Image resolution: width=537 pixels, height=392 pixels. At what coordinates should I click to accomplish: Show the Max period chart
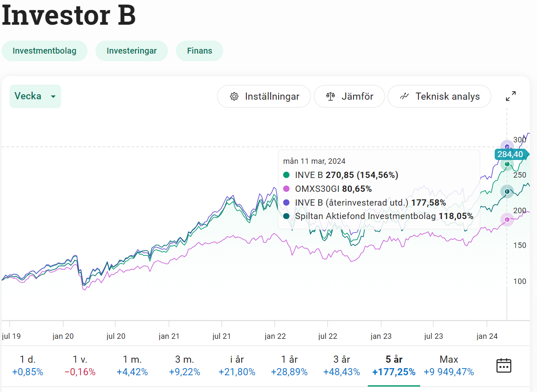449,365
